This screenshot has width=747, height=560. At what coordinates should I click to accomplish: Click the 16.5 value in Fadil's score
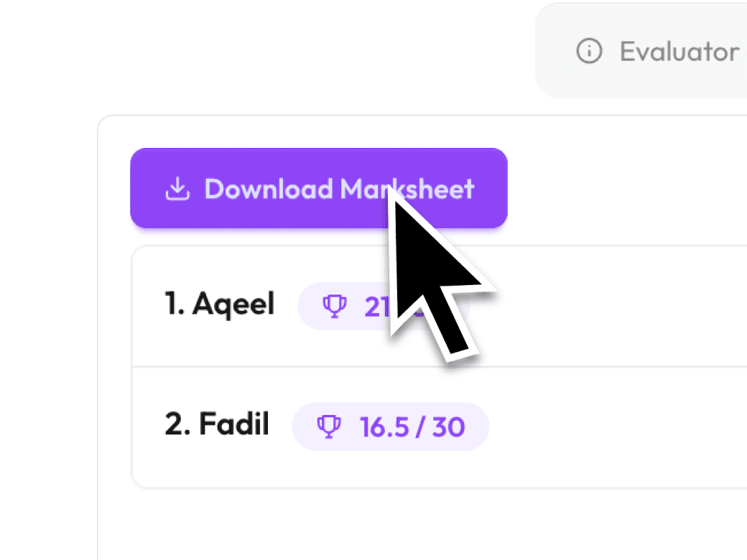point(384,426)
